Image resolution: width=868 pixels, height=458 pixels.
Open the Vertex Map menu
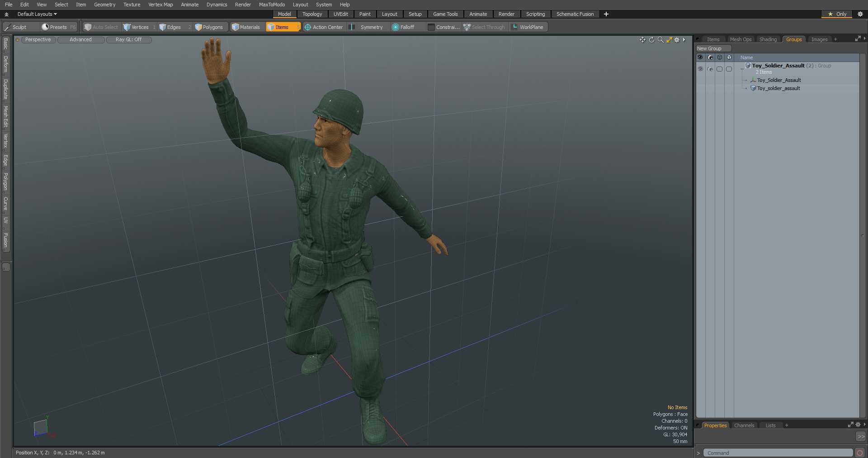160,5
